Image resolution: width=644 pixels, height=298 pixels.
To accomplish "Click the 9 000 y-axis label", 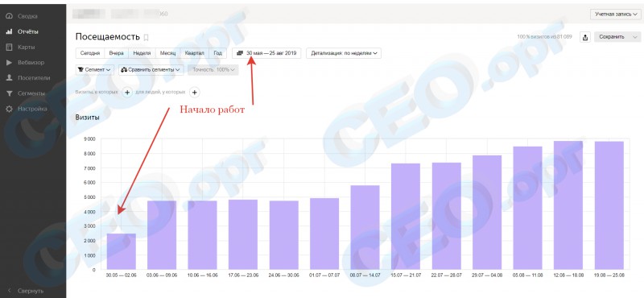I will coord(89,139).
